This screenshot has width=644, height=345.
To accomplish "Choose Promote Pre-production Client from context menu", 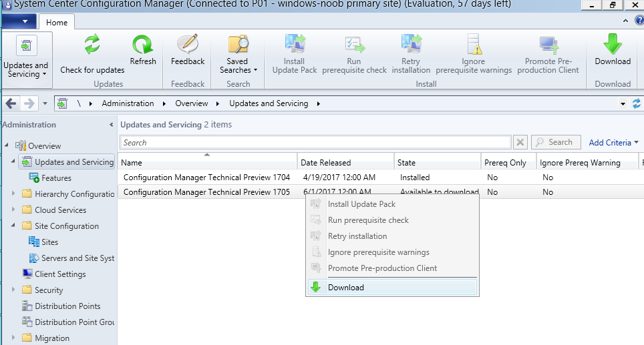I will coord(392,268).
